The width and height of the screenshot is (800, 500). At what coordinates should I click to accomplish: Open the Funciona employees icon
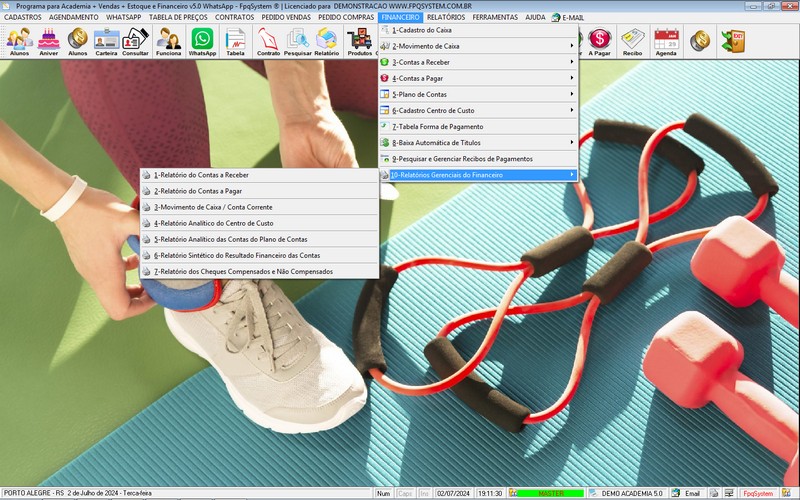pos(169,41)
